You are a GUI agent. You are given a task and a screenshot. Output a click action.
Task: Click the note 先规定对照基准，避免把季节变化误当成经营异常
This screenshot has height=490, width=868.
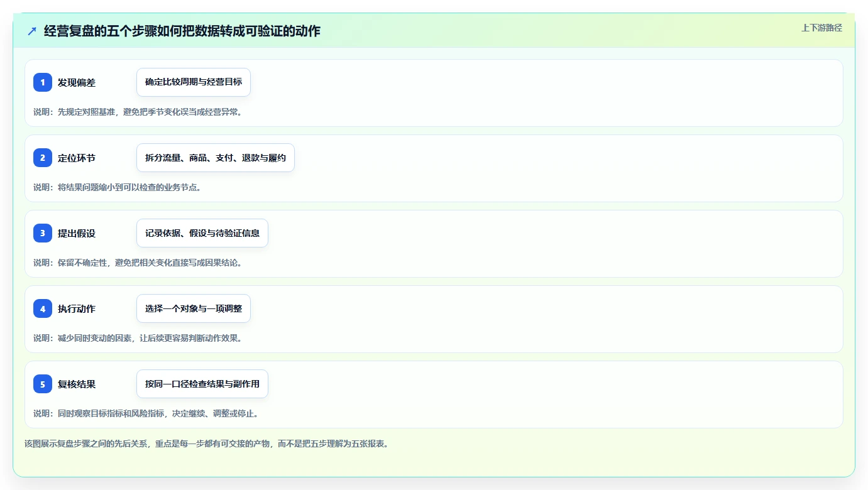click(150, 112)
